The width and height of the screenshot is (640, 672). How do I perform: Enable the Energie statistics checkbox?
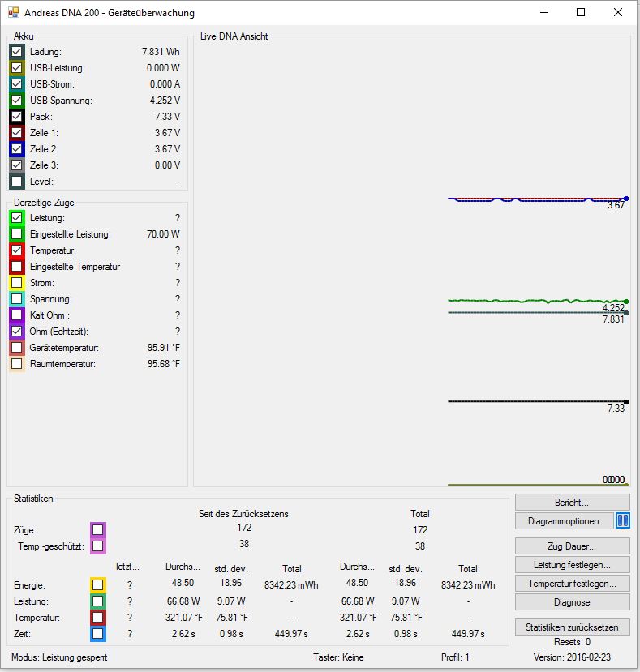(x=98, y=584)
